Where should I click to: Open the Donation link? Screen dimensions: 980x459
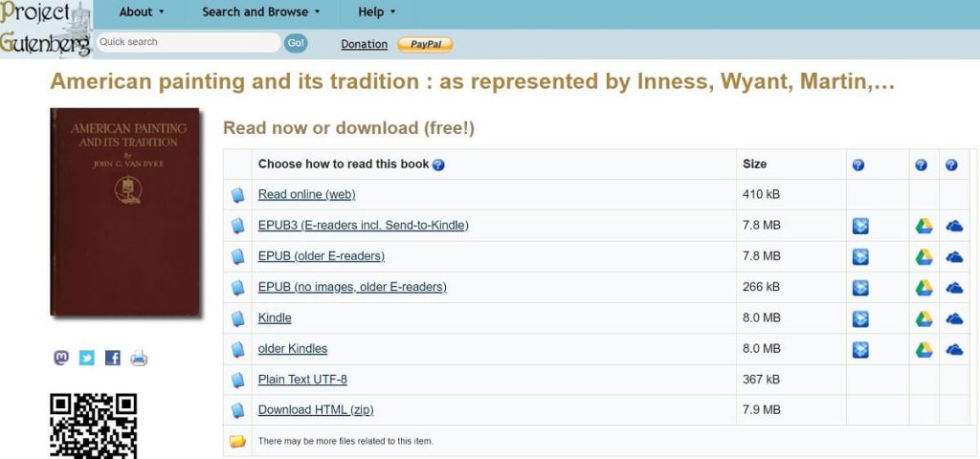click(x=364, y=44)
